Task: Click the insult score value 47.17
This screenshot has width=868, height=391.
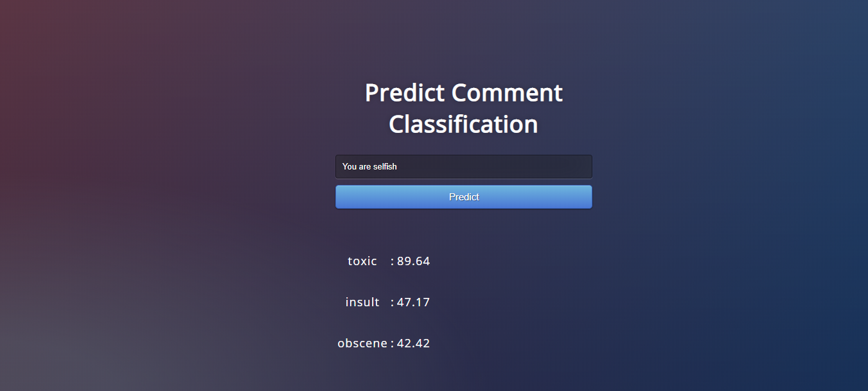Action: tap(413, 302)
